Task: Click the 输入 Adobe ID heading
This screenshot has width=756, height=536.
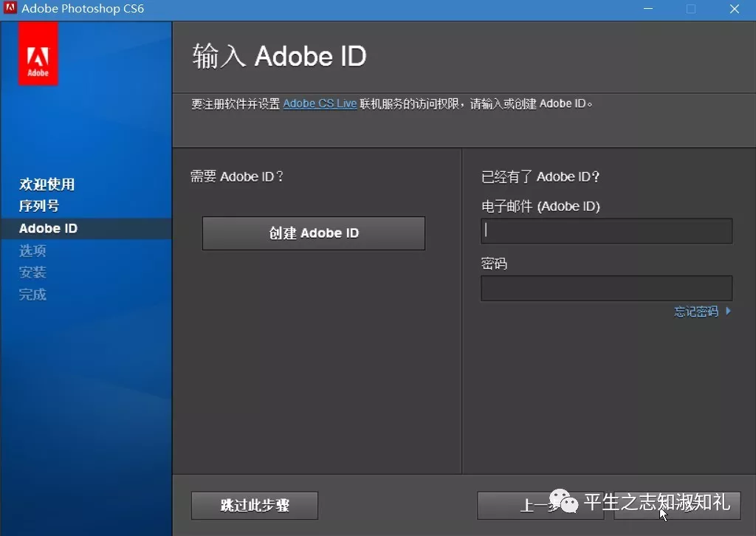Action: pyautogui.click(x=279, y=56)
